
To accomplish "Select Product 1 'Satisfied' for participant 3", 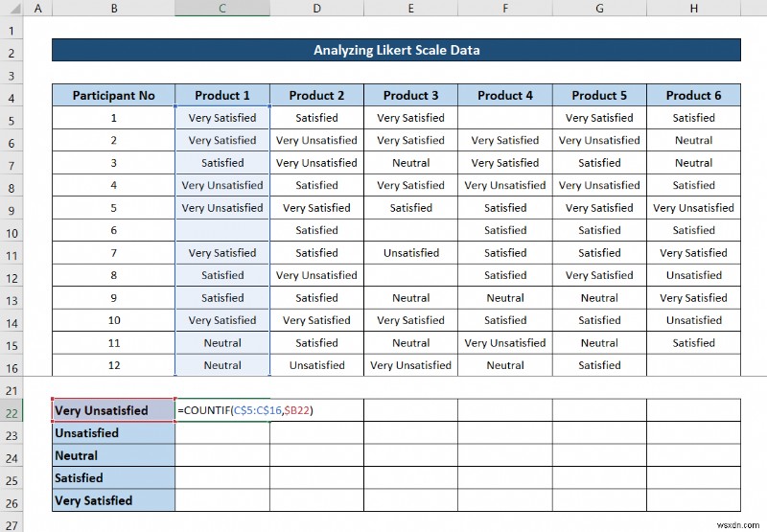I will click(x=222, y=163).
